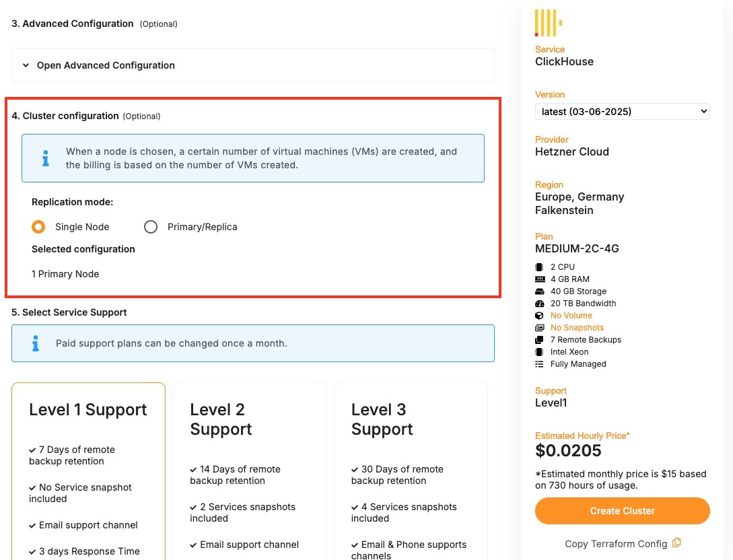Click the storage drive icon

539,291
